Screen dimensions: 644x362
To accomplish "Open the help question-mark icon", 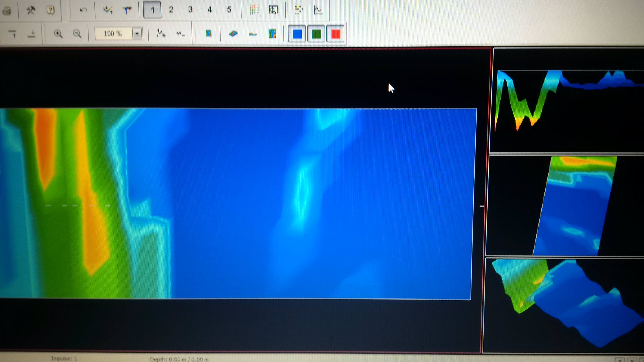I will tap(51, 10).
